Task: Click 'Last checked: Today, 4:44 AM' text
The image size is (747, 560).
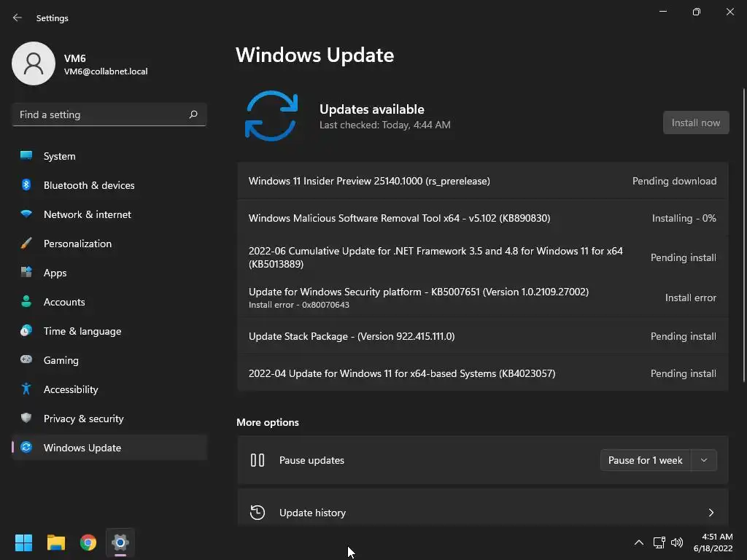Action: [385, 125]
